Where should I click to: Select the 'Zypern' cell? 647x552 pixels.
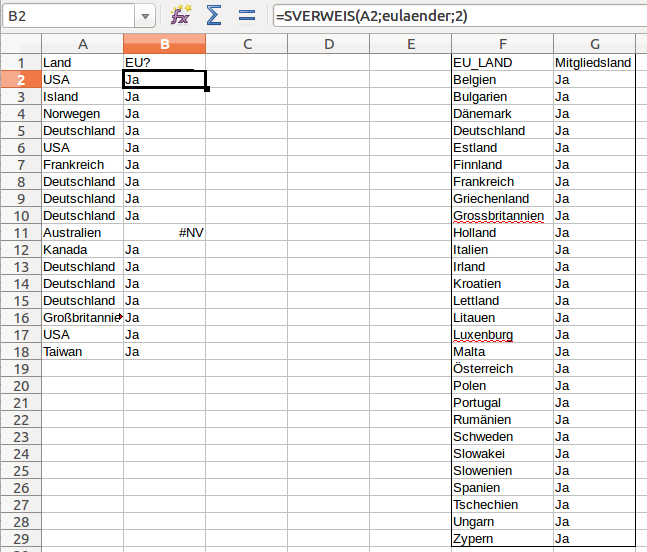pos(503,539)
